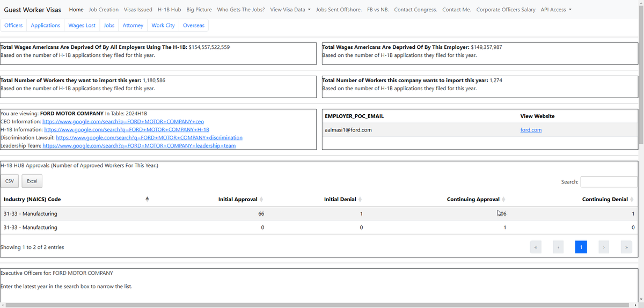Open Big Picture page
The image size is (644, 308).
199,10
